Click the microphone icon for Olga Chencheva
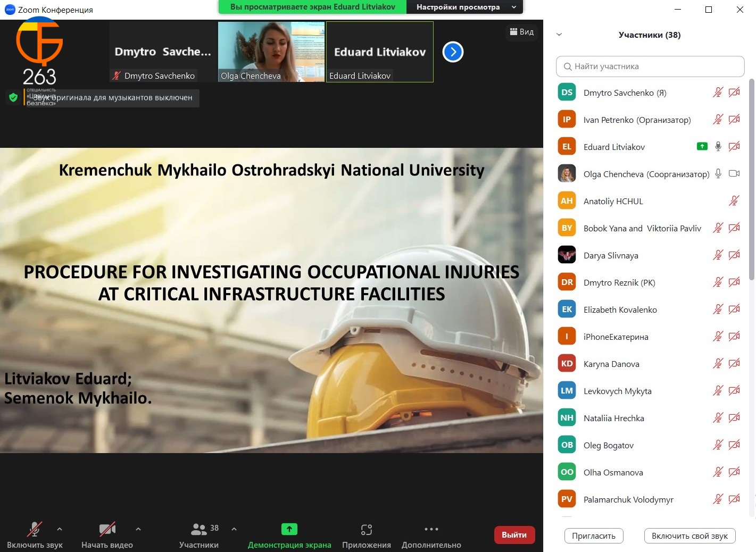Image resolution: width=756 pixels, height=552 pixels. click(718, 174)
